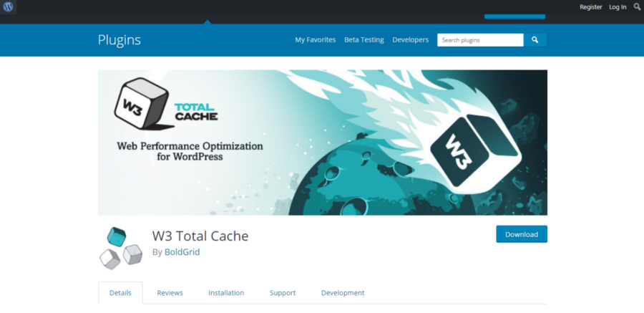Screen dimensions: 644x313
Task: Focus the Search plugins field
Action: (481, 40)
